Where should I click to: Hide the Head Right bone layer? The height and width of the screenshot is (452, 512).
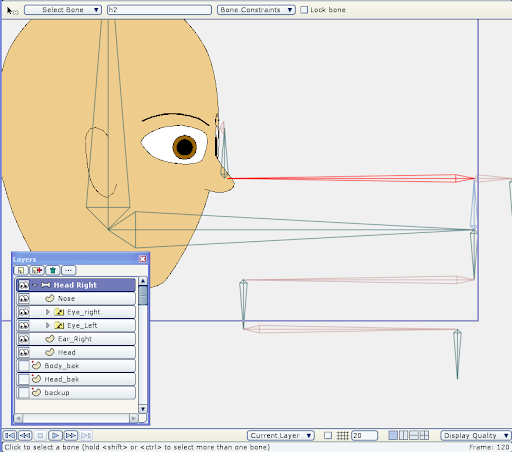(24, 285)
